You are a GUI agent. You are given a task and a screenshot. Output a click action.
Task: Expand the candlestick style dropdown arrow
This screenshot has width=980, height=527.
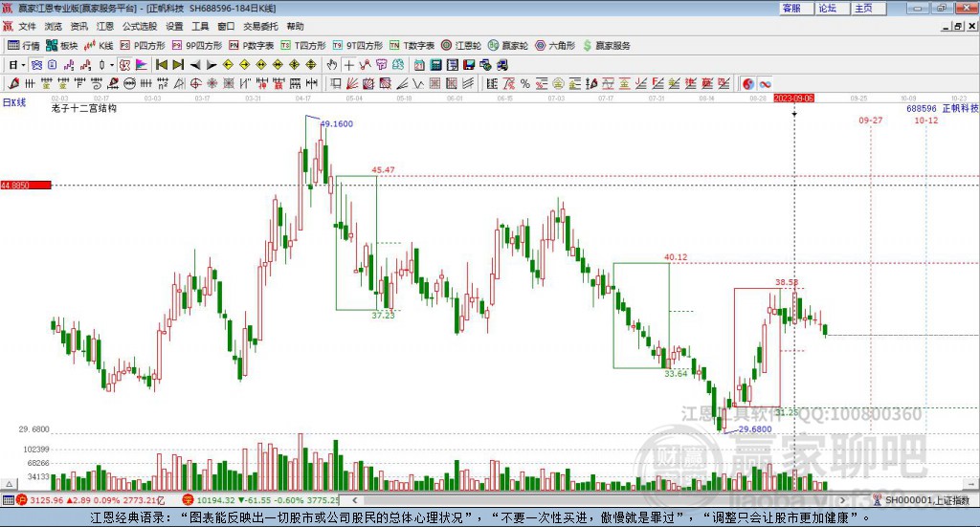point(112,65)
